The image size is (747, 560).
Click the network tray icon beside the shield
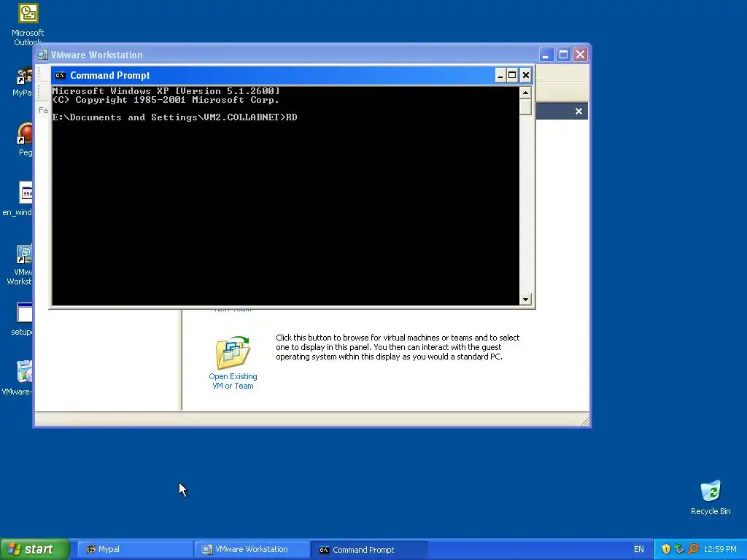679,549
